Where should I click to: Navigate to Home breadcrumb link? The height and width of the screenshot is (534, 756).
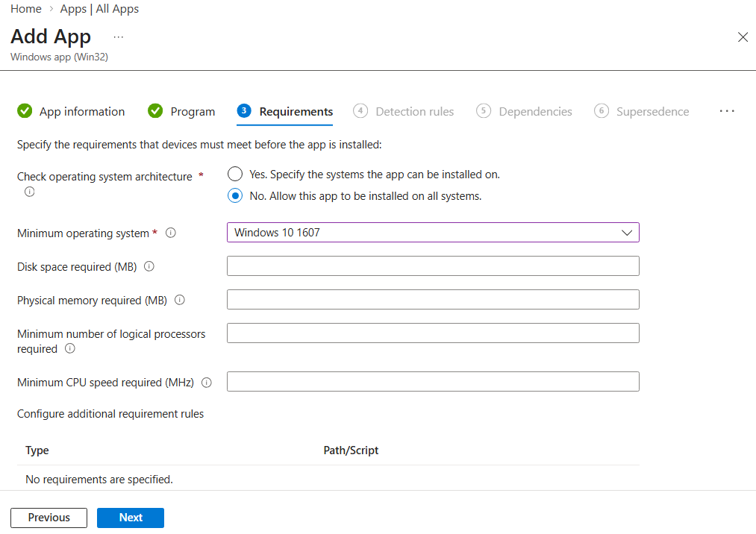(26, 9)
